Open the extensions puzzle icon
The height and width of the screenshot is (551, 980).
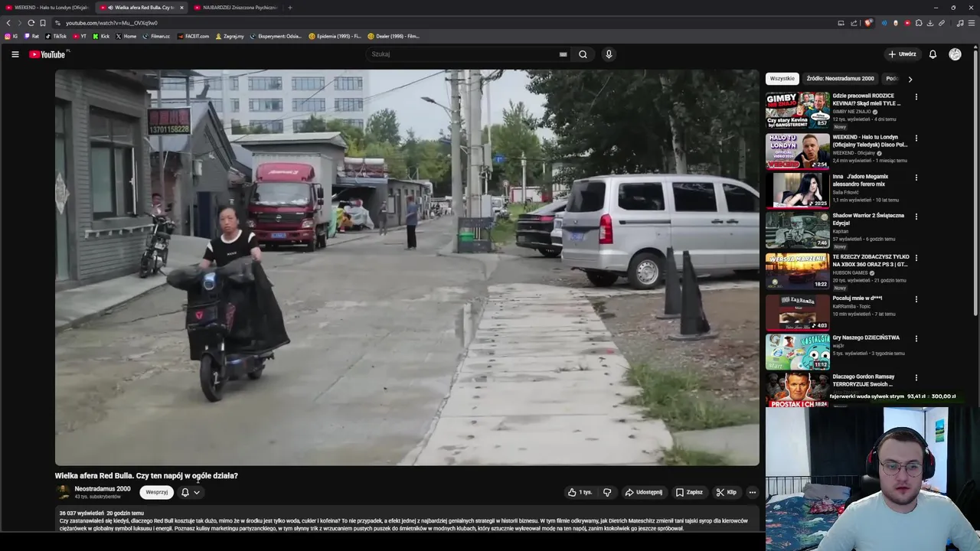click(x=919, y=23)
